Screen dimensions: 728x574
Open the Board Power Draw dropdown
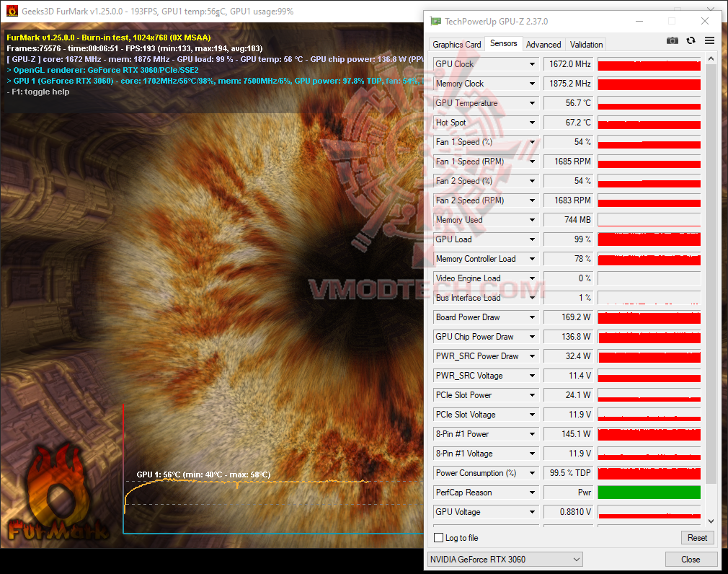tap(532, 318)
